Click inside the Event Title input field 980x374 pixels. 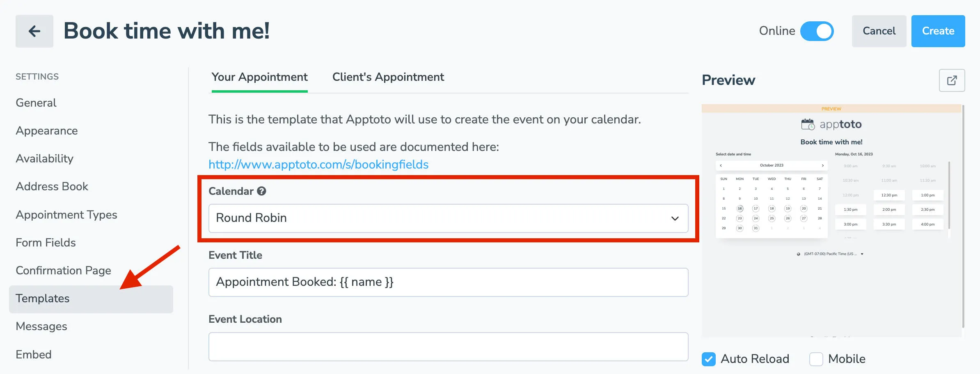[x=448, y=282]
